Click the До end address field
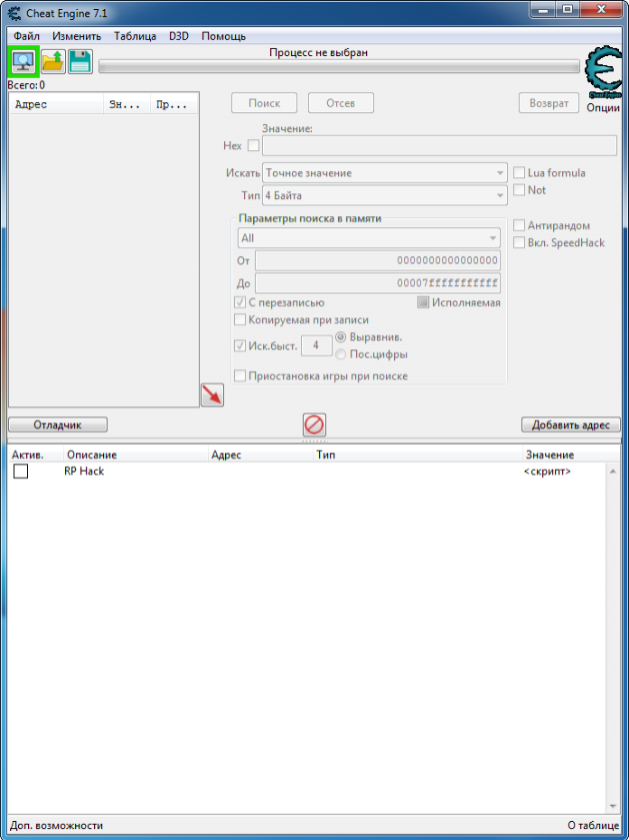629x840 pixels. pos(378,283)
